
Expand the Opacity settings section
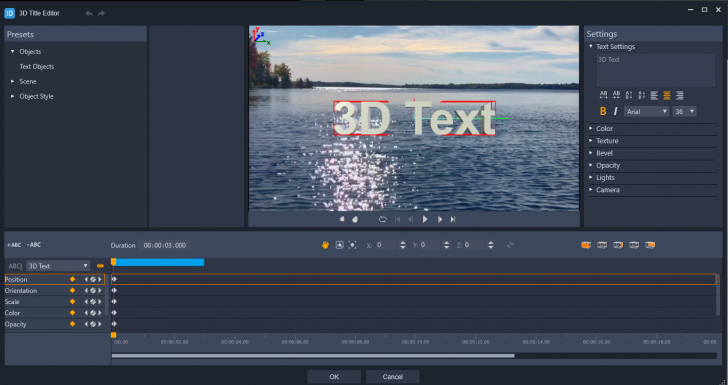click(591, 165)
